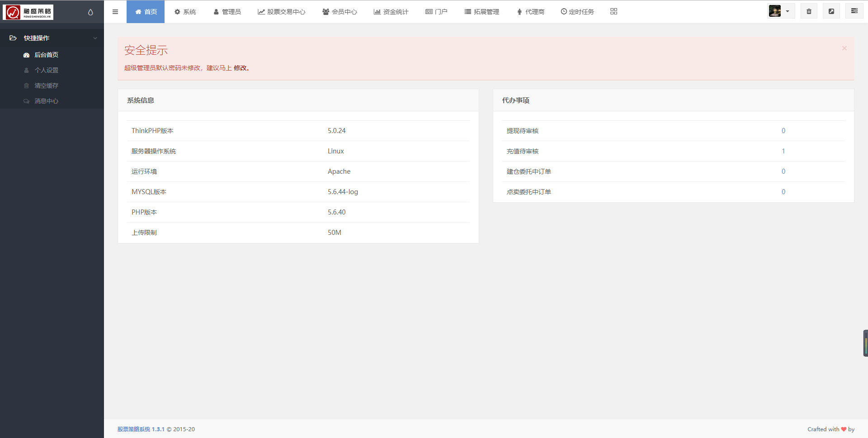Click the 融盛策略 logo
The height and width of the screenshot is (438, 868).
tap(28, 12)
